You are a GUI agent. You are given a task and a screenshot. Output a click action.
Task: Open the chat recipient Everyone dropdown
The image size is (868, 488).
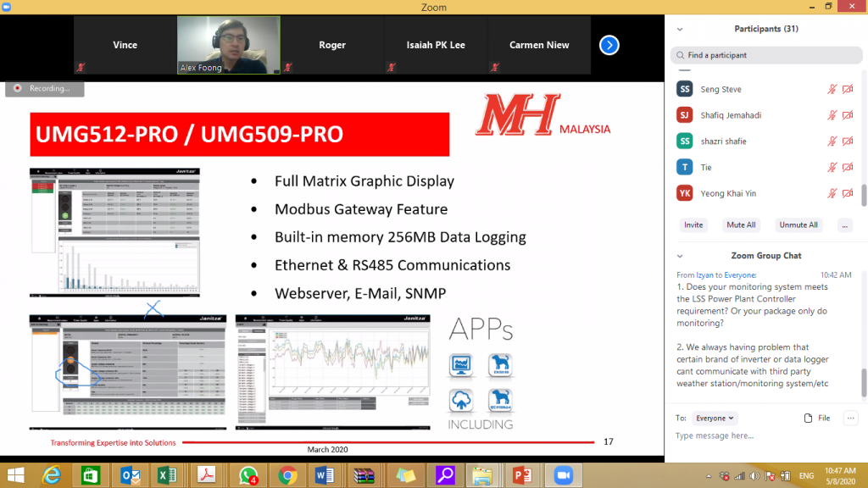coord(715,419)
